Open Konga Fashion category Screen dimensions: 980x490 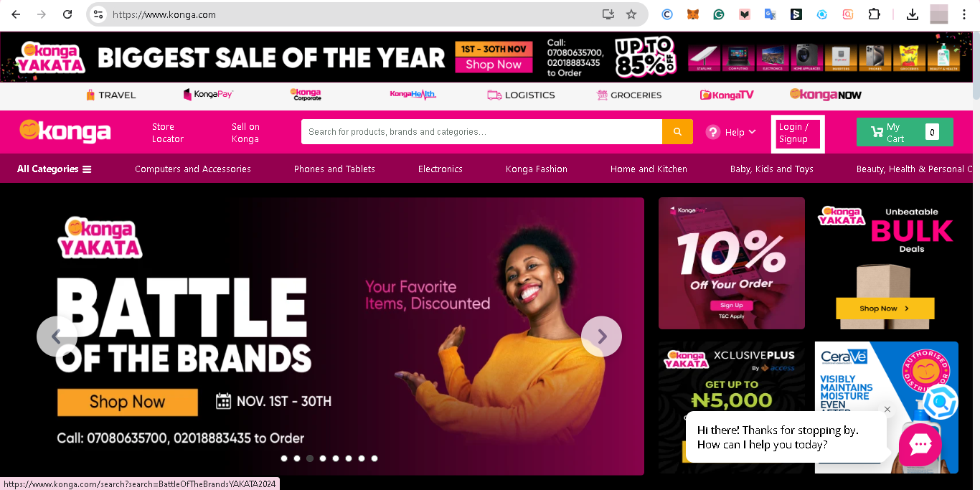click(x=537, y=169)
